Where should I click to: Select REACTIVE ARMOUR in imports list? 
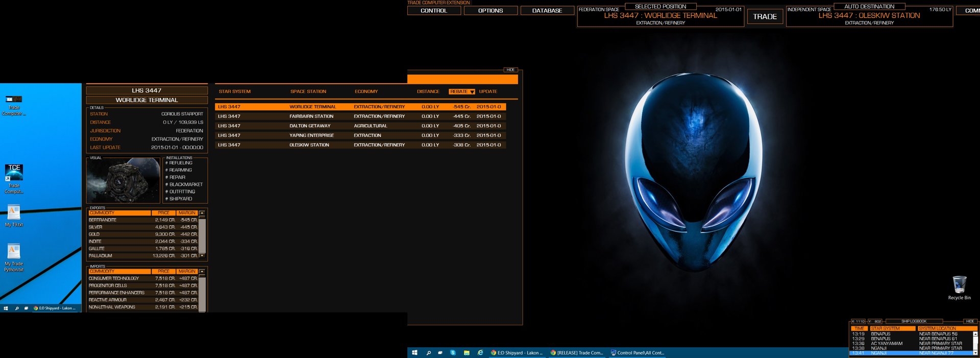[143, 300]
